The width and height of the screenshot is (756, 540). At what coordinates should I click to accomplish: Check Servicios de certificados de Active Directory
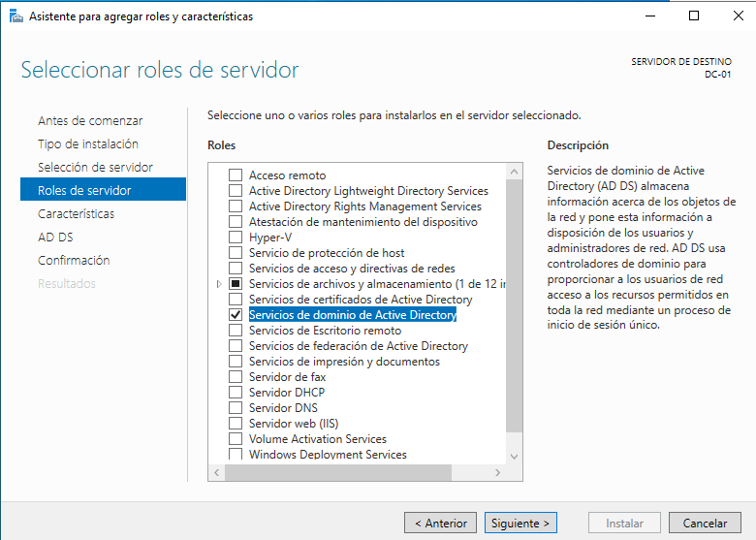[x=236, y=299]
